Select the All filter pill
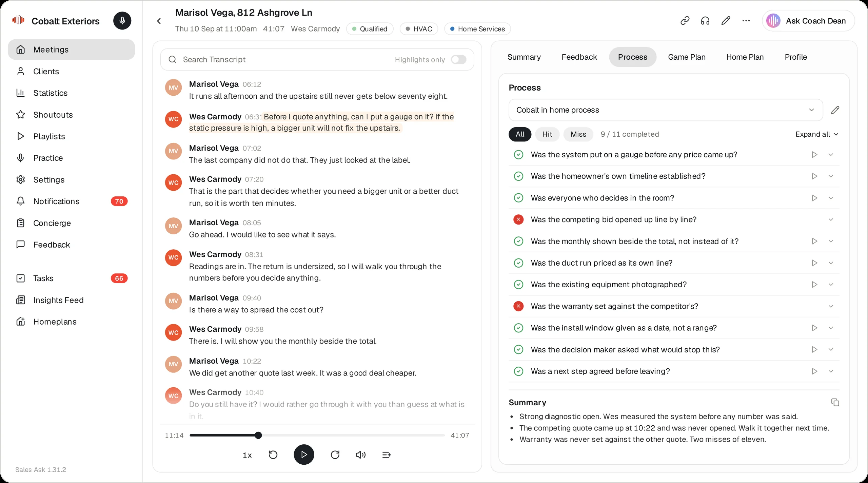 click(520, 134)
